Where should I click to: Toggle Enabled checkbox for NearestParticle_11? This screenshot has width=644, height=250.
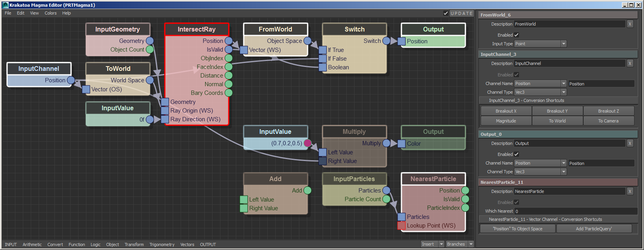click(517, 202)
